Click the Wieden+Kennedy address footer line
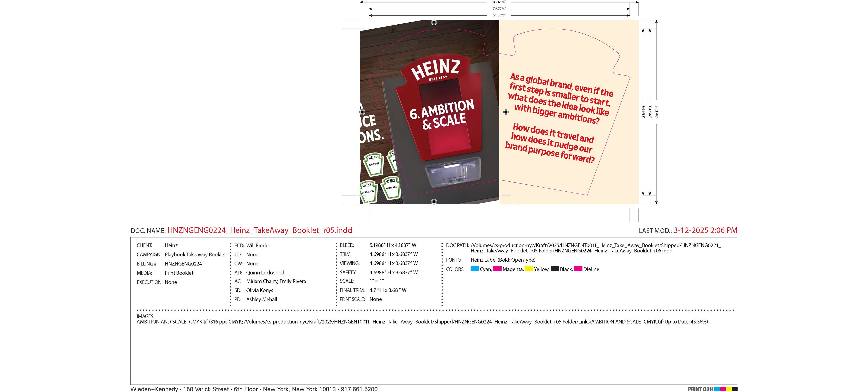Image resolution: width=868 pixels, height=392 pixels. (x=254, y=389)
